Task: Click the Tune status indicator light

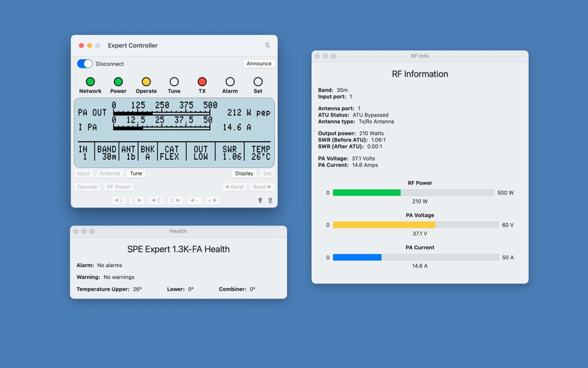Action: pyautogui.click(x=174, y=81)
